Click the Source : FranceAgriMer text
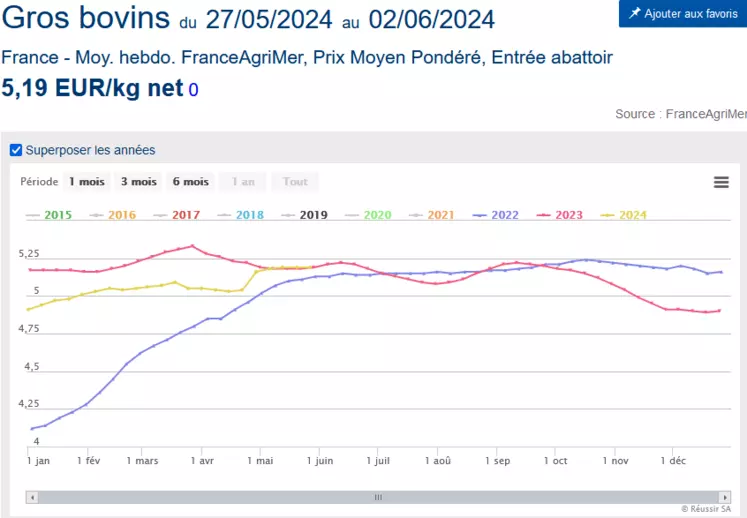This screenshot has height=518, width=747. click(x=681, y=114)
